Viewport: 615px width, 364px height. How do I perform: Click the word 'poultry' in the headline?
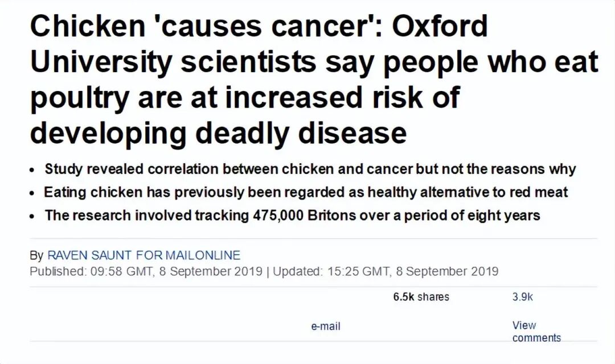pos(79,98)
